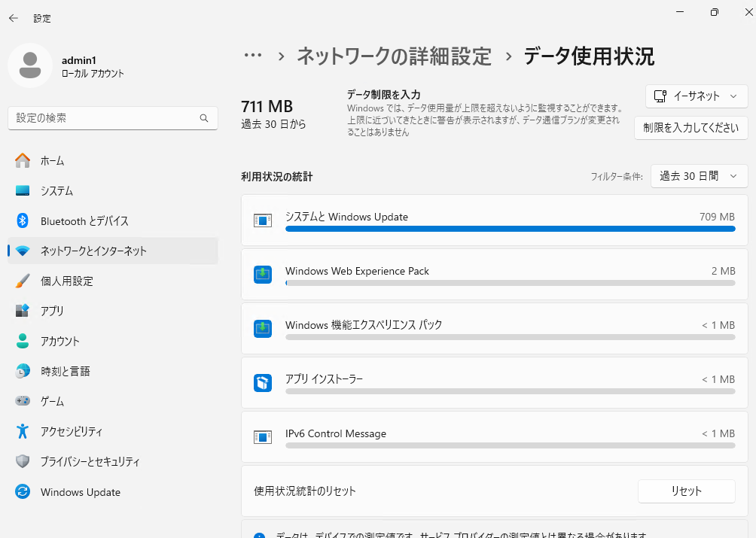Click the システム monitor icon

tap(23, 190)
